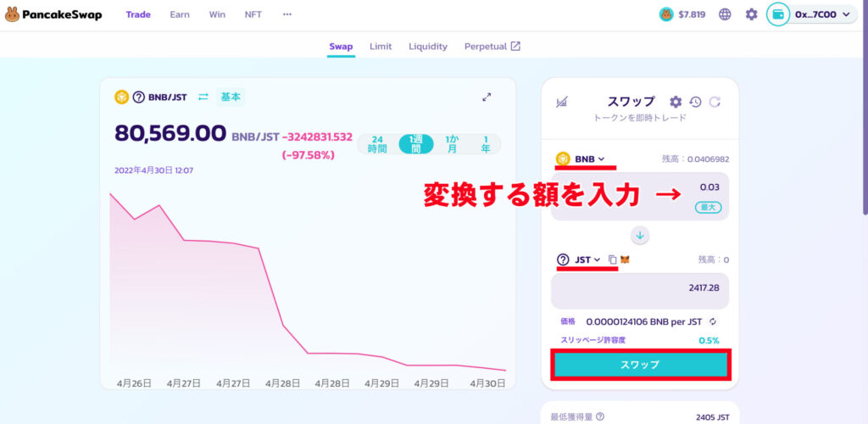The width and height of the screenshot is (868, 424).
Task: Select the 1週間 chart range
Action: tap(416, 144)
